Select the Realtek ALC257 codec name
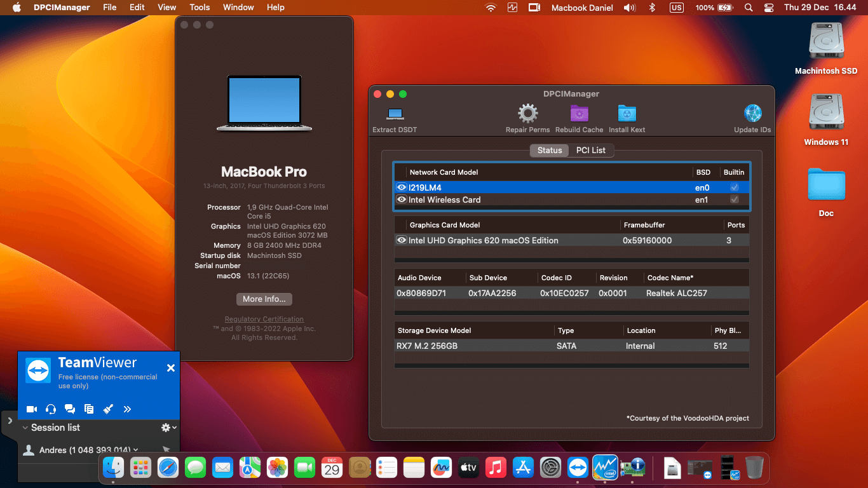Viewport: 868px width, 488px height. [x=677, y=293]
